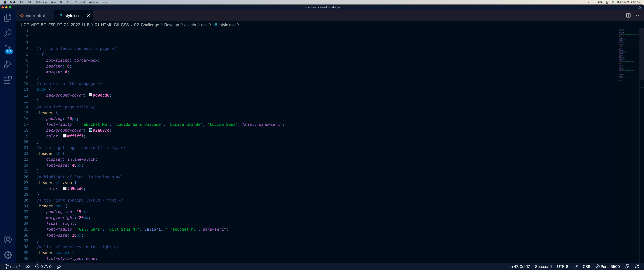644x270 pixels.
Task: Open the Extensions icon
Action: 8,80
